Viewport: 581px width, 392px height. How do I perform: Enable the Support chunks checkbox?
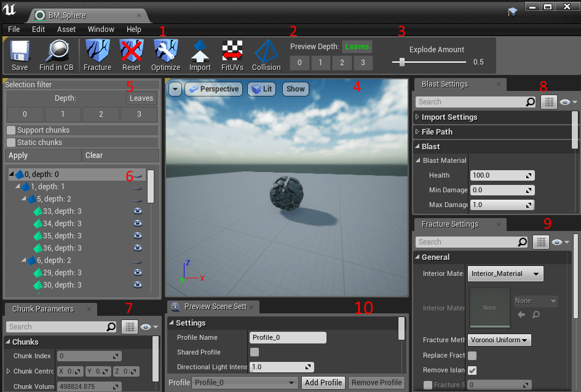pos(10,130)
